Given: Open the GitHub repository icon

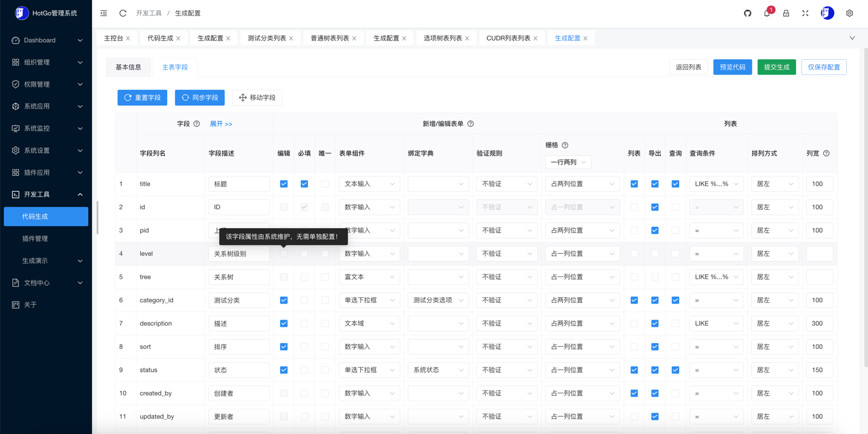Looking at the screenshot, I should pyautogui.click(x=747, y=13).
